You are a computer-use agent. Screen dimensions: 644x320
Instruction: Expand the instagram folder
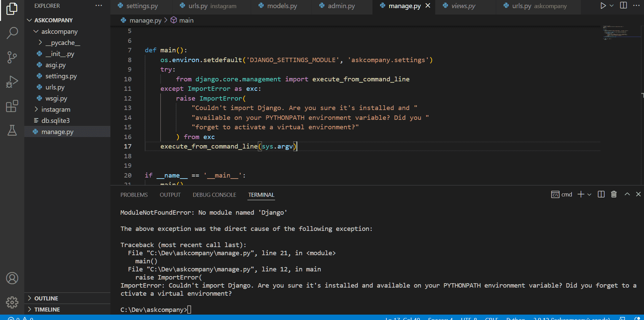tap(56, 110)
